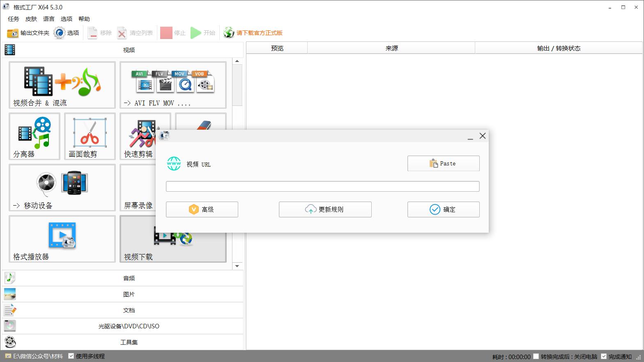The height and width of the screenshot is (362, 644).
Task: Click the 来源 column header
Action: [391, 48]
